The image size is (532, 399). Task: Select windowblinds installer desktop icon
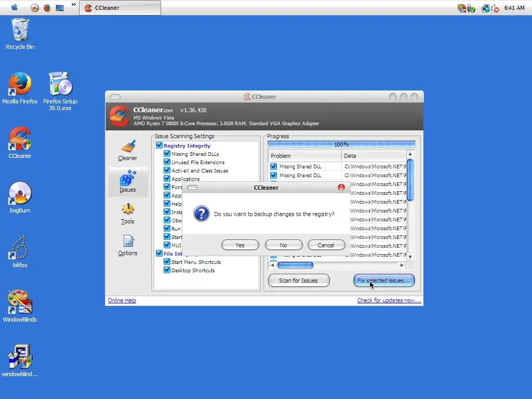click(20, 361)
